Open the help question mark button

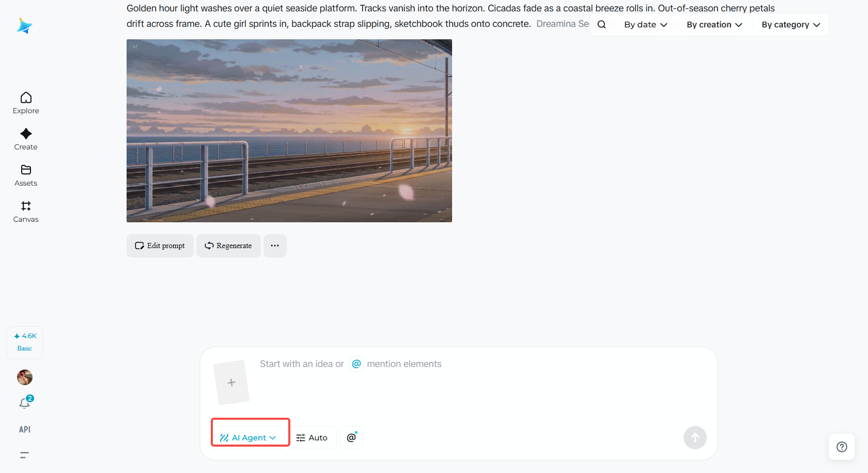[842, 447]
